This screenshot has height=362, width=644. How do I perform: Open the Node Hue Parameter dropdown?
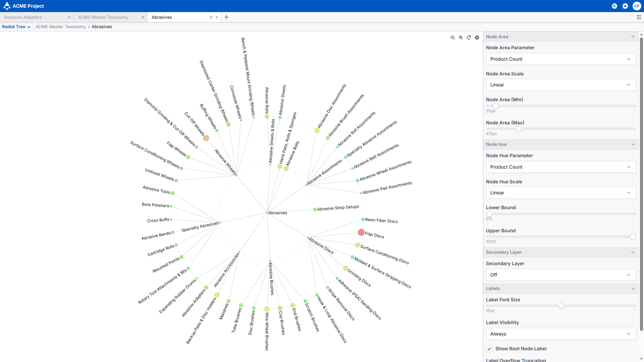[561, 167]
